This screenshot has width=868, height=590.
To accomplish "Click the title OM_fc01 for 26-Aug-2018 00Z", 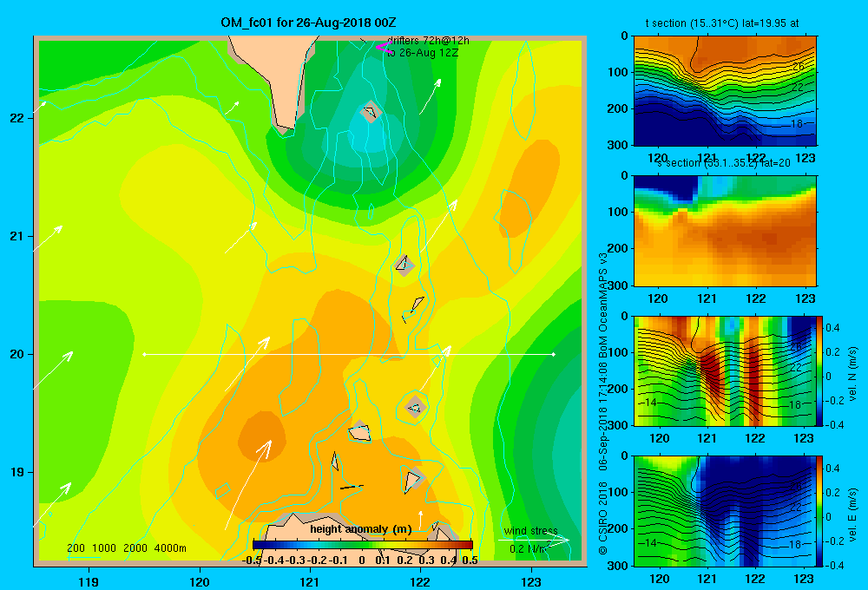I will pos(308,23).
